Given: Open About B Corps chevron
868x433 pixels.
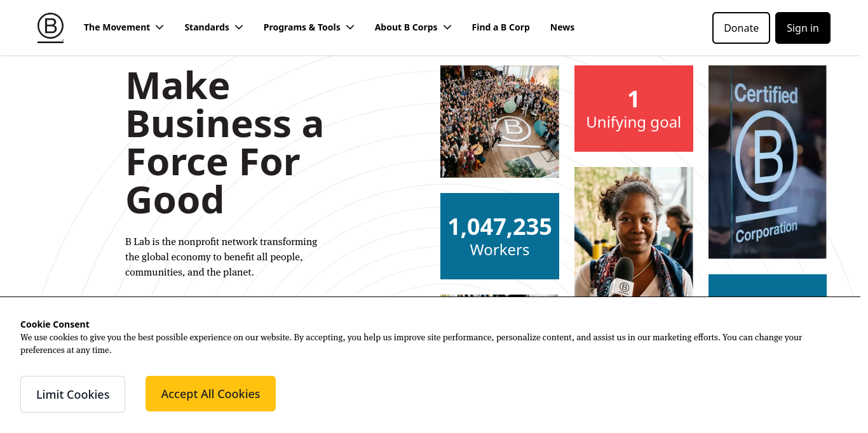Looking at the screenshot, I should (447, 27).
